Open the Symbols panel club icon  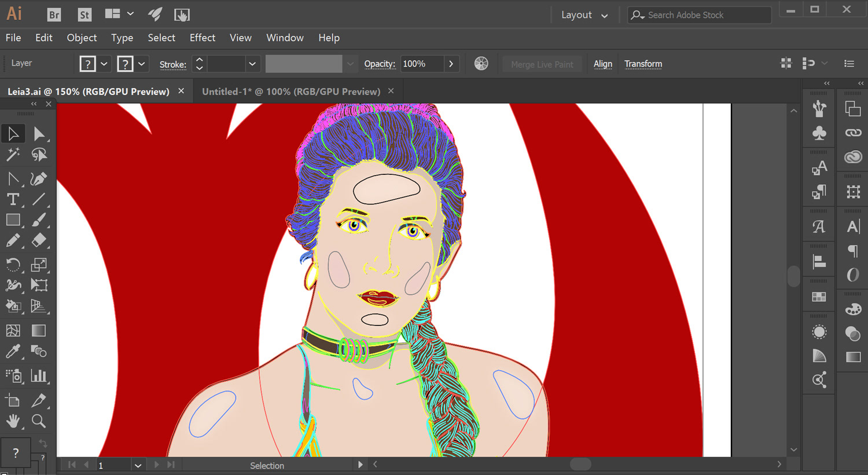[819, 133]
